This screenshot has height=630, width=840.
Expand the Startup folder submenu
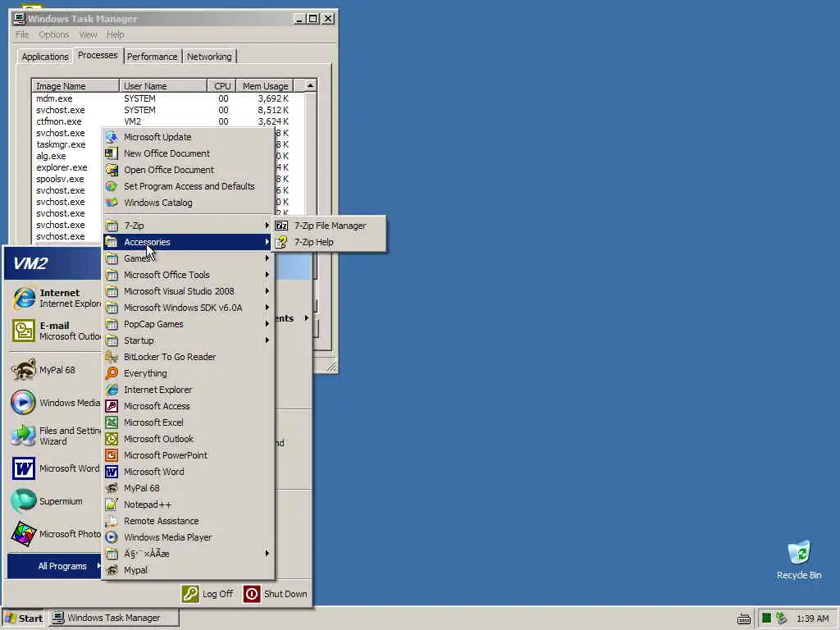click(x=189, y=340)
